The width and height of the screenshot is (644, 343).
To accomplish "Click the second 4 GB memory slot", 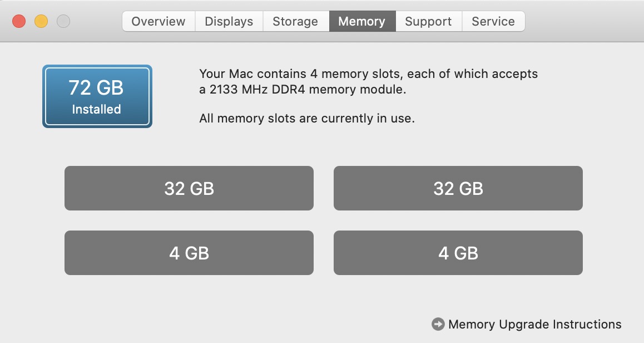I will (458, 253).
